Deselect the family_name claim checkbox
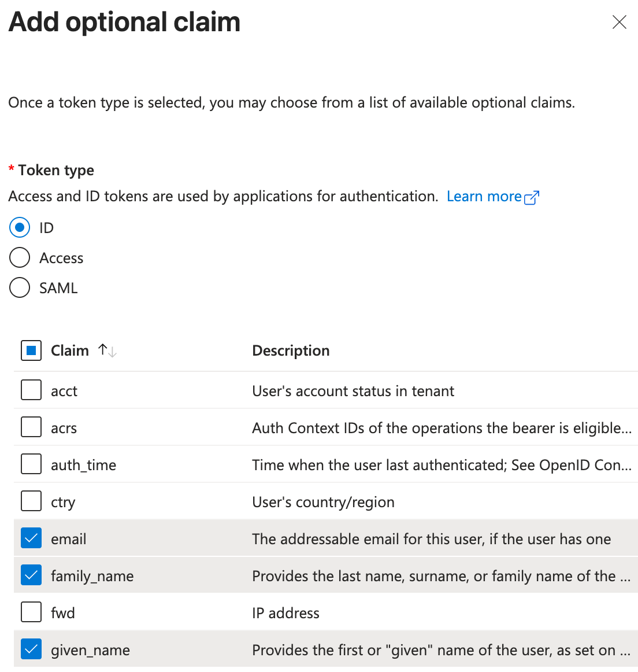Screen dimensions: 638x672 click(31, 575)
